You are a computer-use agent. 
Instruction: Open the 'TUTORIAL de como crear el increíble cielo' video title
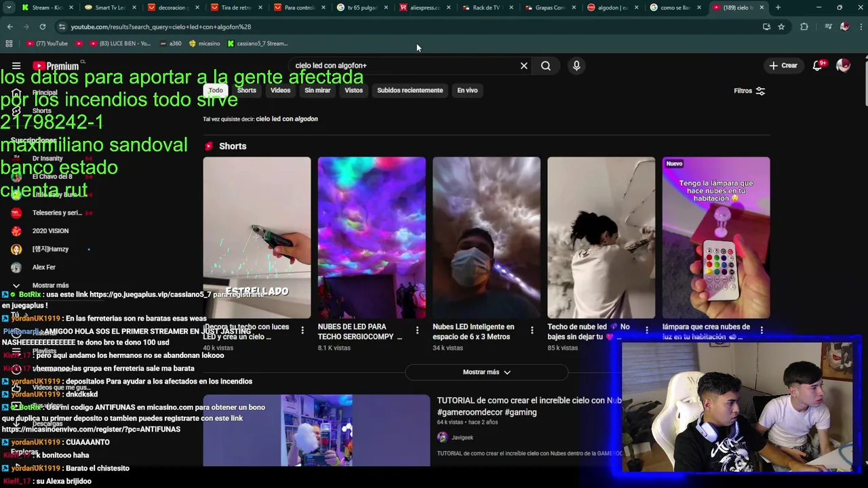pos(529,406)
